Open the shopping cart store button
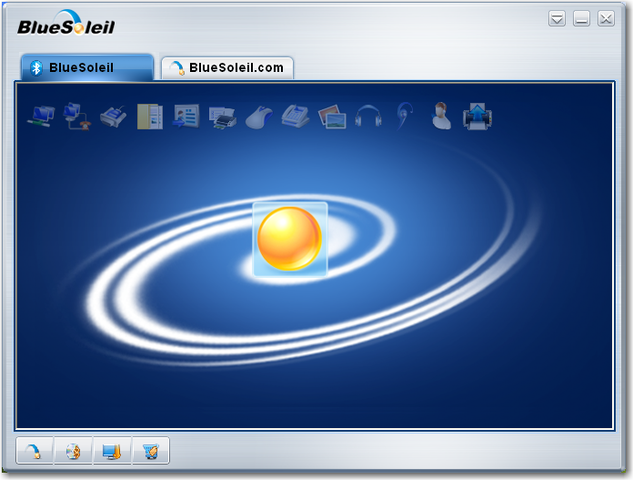The width and height of the screenshot is (633, 480). click(151, 451)
